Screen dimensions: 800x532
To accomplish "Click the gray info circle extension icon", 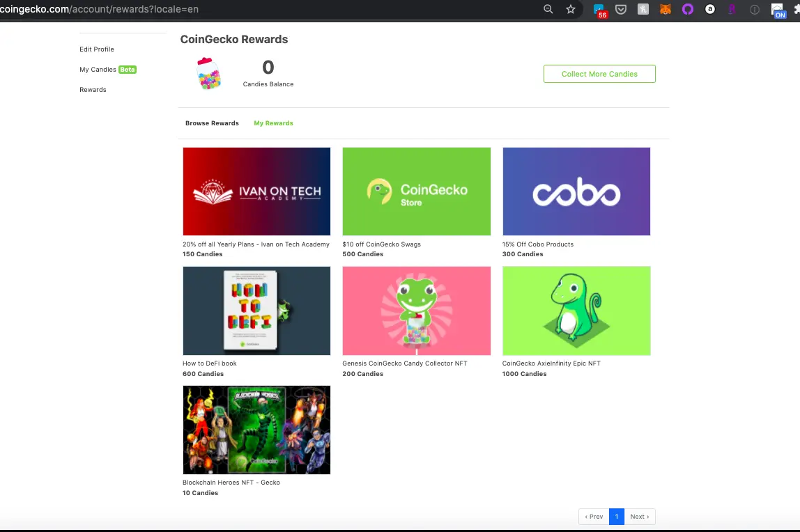I will [755, 9].
